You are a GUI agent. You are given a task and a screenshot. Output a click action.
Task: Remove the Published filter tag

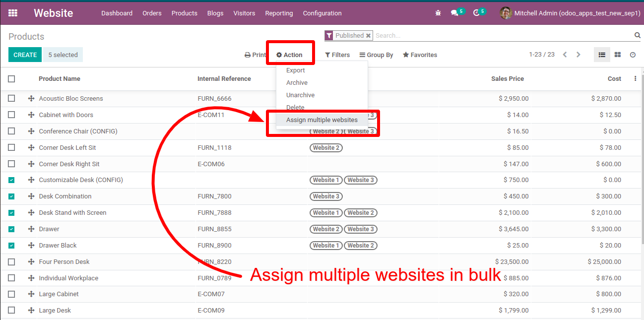coord(368,36)
